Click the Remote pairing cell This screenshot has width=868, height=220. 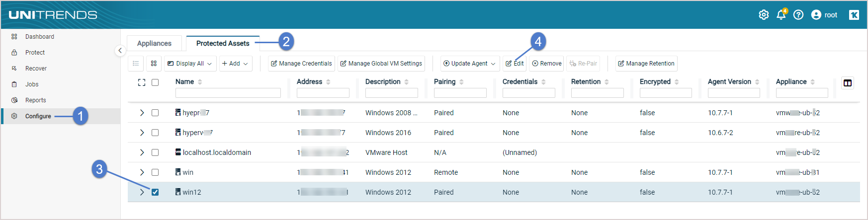(446, 172)
